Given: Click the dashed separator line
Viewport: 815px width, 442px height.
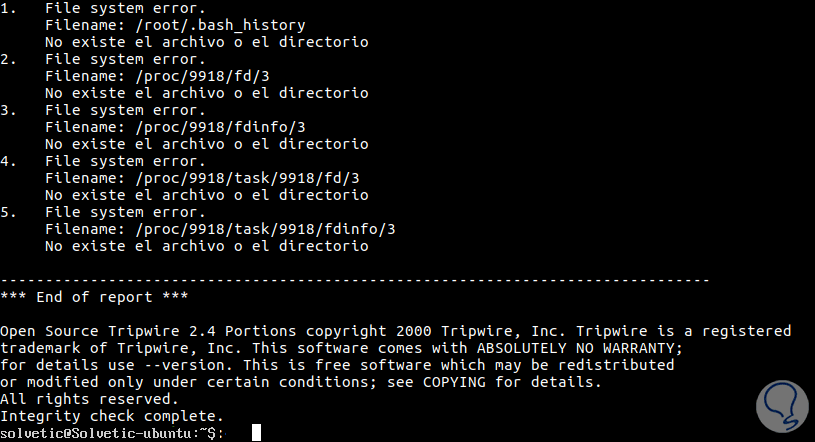Looking at the screenshot, I should (x=355, y=280).
